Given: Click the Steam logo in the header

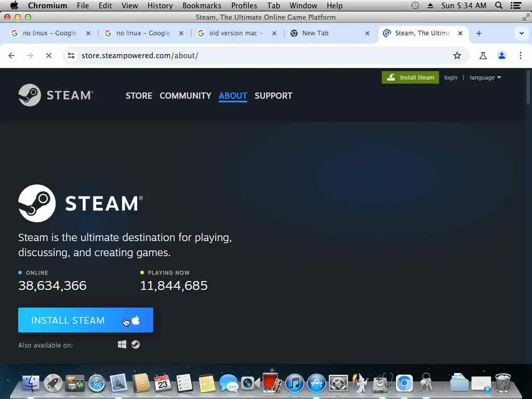Looking at the screenshot, I should [56, 95].
